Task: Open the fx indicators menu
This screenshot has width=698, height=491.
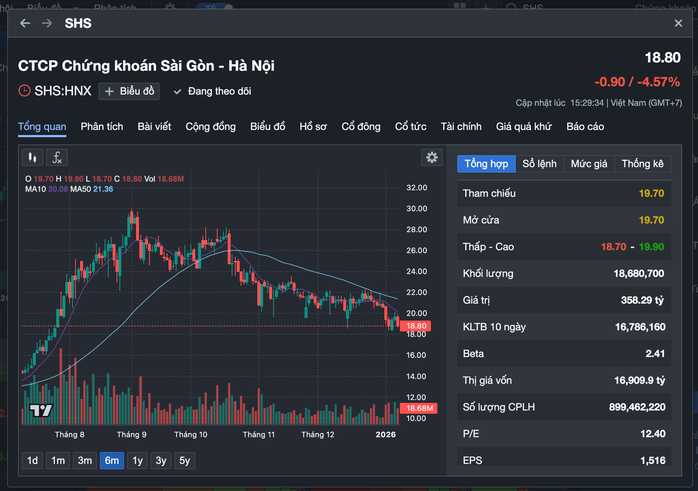Action: [57, 157]
